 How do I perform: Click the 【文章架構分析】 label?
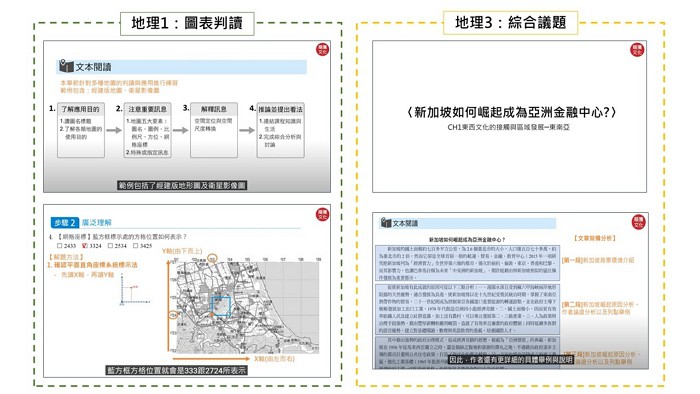(595, 238)
